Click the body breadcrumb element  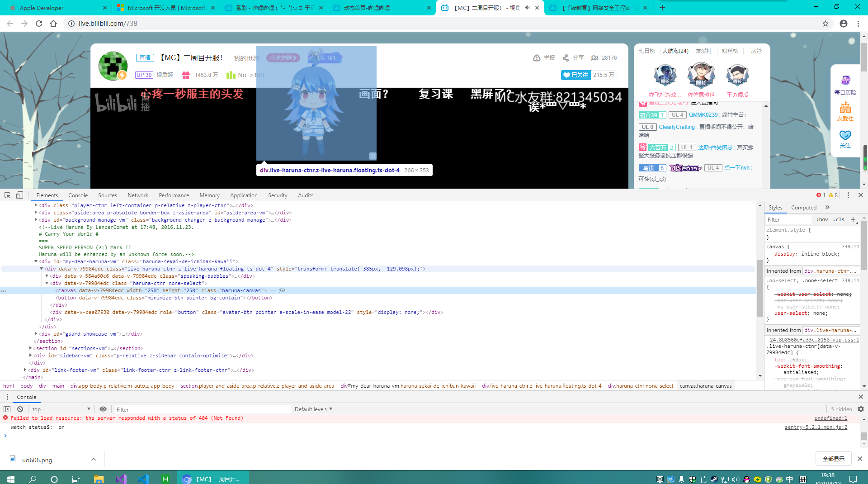26,386
